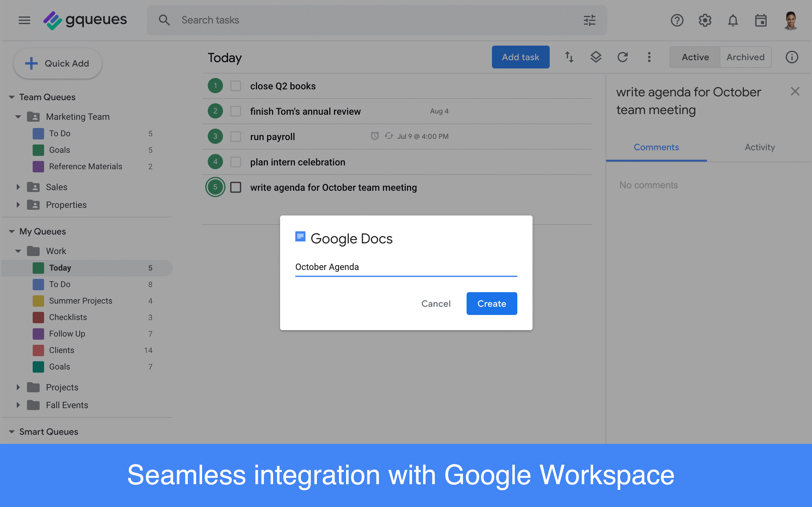The height and width of the screenshot is (507, 812).
Task: Click the sort tasks arrows icon
Action: coord(569,57)
